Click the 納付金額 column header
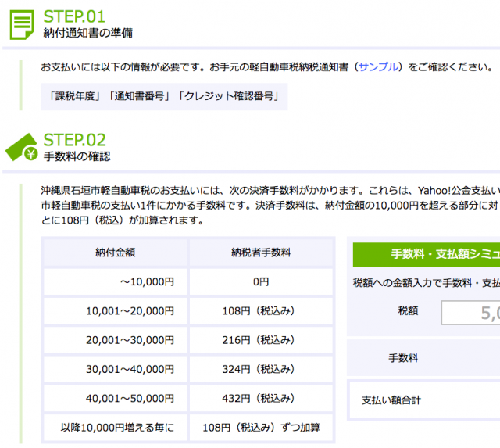Screen dimensions: 500x448 (115, 253)
